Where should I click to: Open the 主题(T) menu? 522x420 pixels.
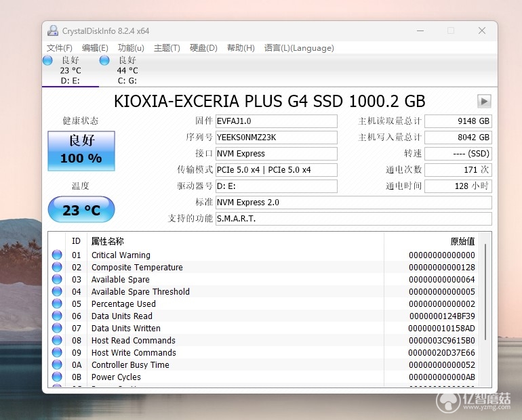click(167, 48)
